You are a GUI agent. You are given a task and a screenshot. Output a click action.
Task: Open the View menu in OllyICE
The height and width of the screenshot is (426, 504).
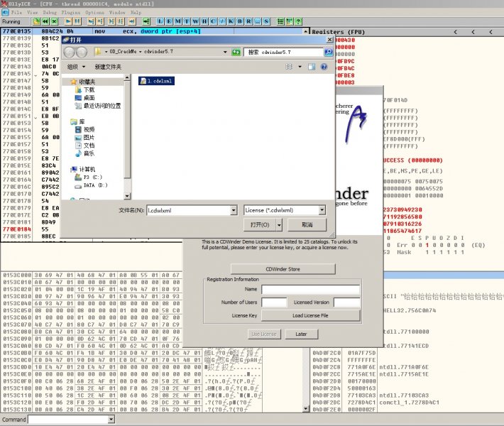pos(33,13)
